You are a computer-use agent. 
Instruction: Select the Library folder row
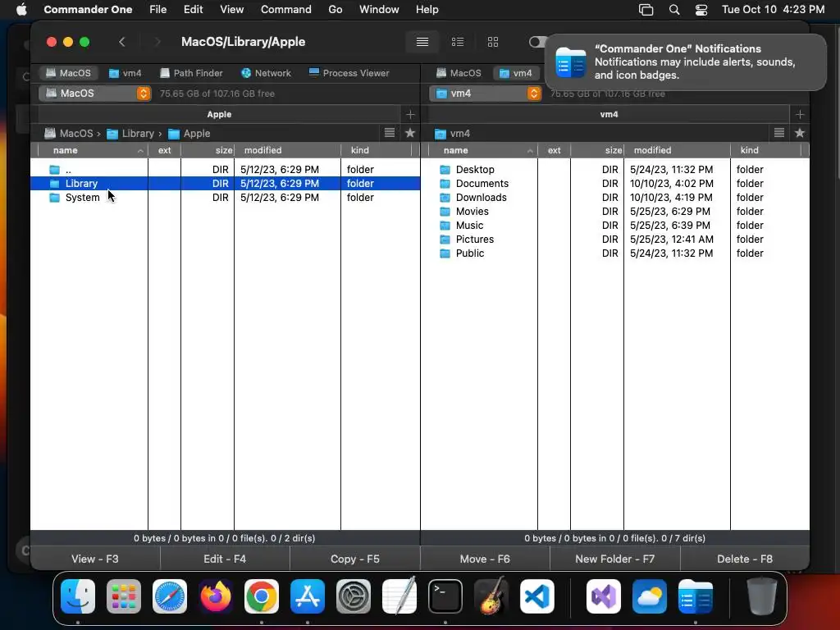click(225, 183)
